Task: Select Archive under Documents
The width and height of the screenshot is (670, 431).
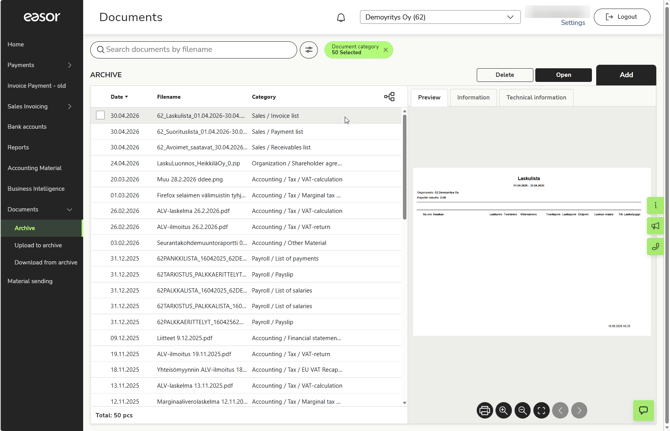Action: [x=41, y=228]
